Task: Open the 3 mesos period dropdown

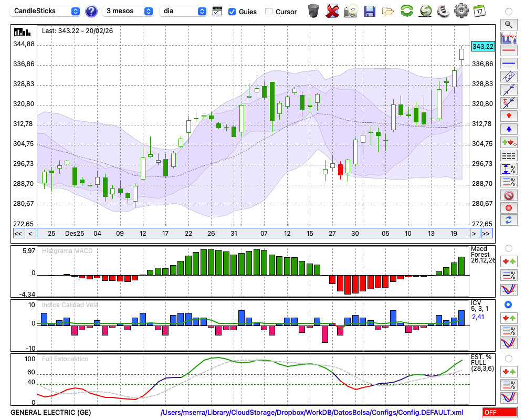Action: (x=128, y=11)
